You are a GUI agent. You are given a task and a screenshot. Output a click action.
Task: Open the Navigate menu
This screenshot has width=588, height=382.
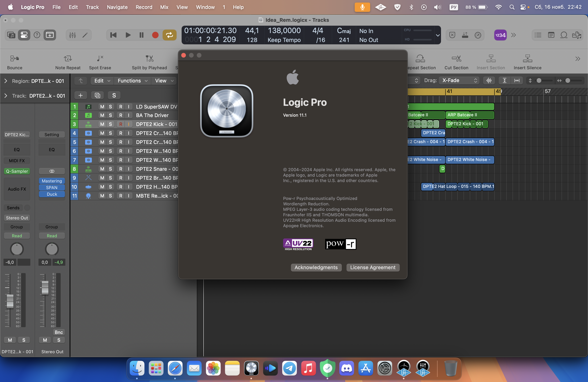(117, 7)
